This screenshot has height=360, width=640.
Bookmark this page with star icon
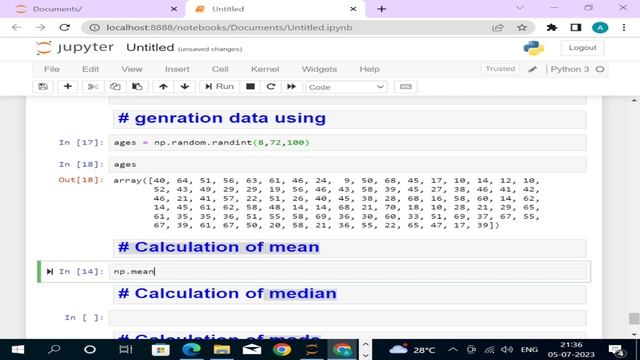[x=522, y=27]
